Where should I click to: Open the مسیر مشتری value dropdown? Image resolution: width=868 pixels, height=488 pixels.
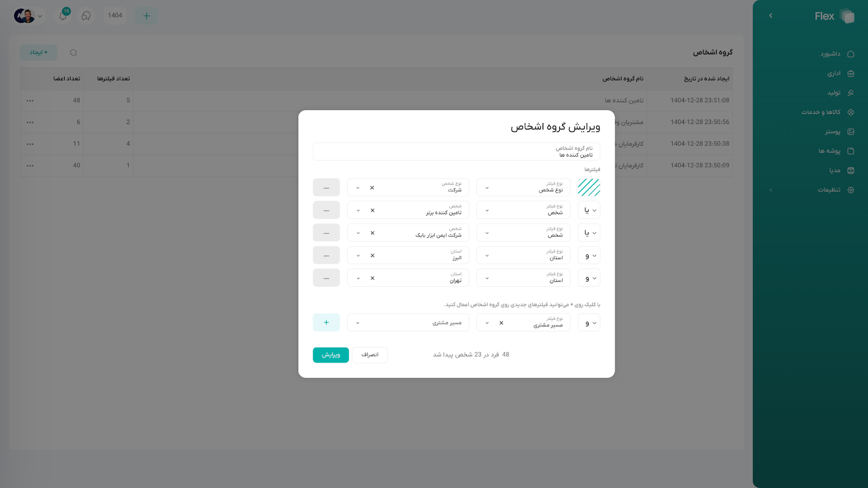pos(408,323)
